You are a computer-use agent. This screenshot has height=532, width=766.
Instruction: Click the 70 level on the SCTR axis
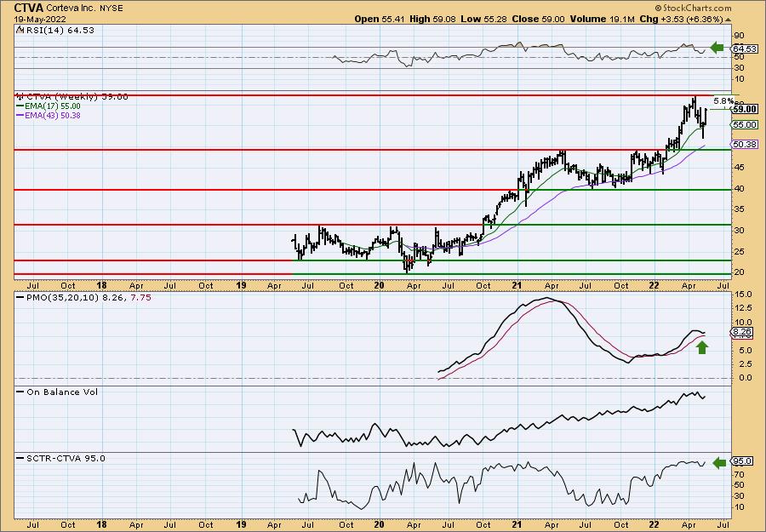tap(740, 474)
